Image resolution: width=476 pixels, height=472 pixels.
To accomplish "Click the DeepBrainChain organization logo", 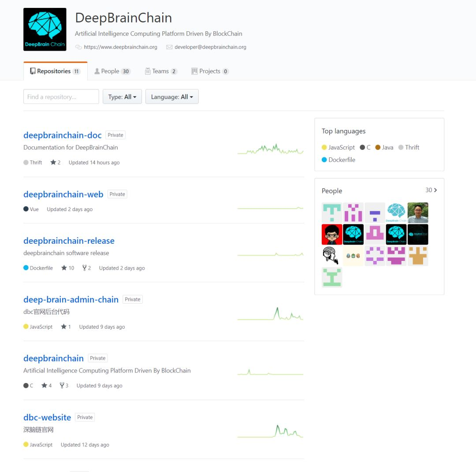I will 45,30.
